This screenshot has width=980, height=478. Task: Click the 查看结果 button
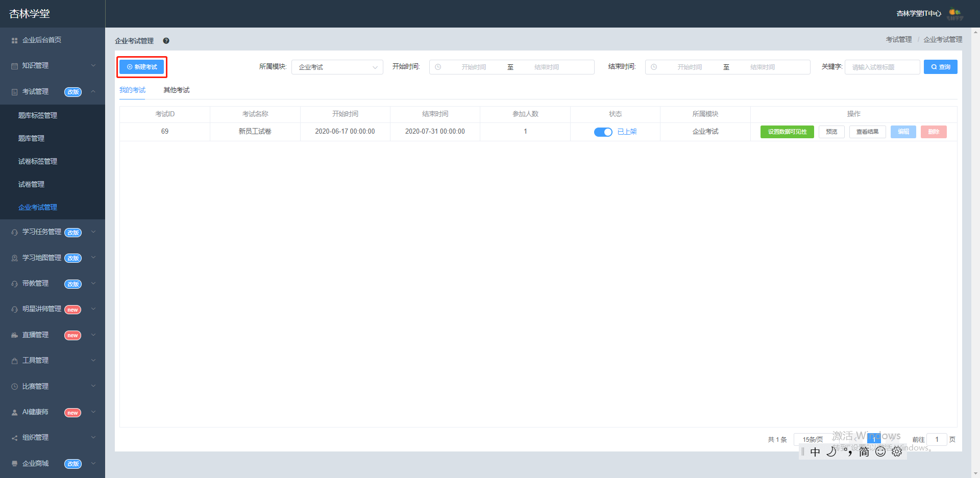pos(867,132)
